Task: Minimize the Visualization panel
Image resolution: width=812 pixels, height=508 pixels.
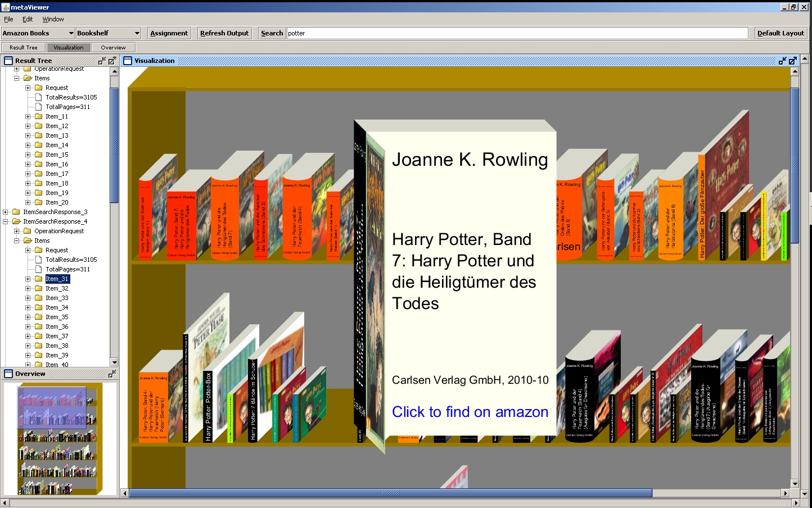Action: coord(782,61)
